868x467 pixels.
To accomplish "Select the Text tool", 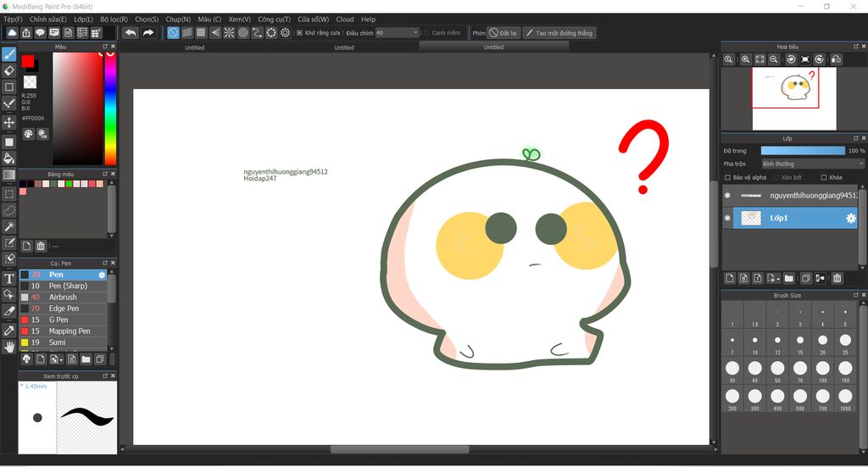I will [8, 278].
